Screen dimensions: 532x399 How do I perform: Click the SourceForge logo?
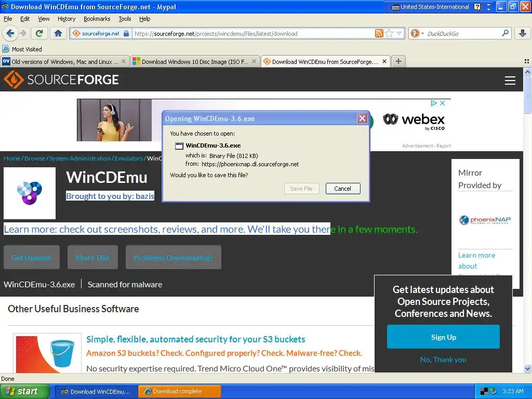coord(61,79)
